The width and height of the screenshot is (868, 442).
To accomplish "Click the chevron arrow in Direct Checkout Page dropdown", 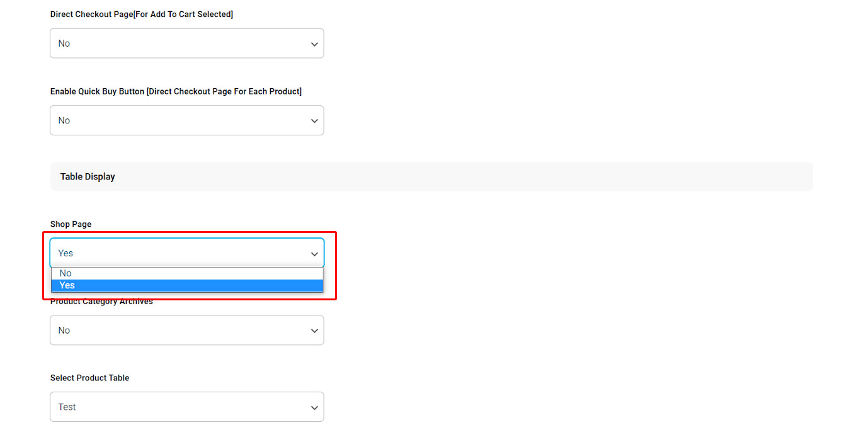I will (x=314, y=44).
